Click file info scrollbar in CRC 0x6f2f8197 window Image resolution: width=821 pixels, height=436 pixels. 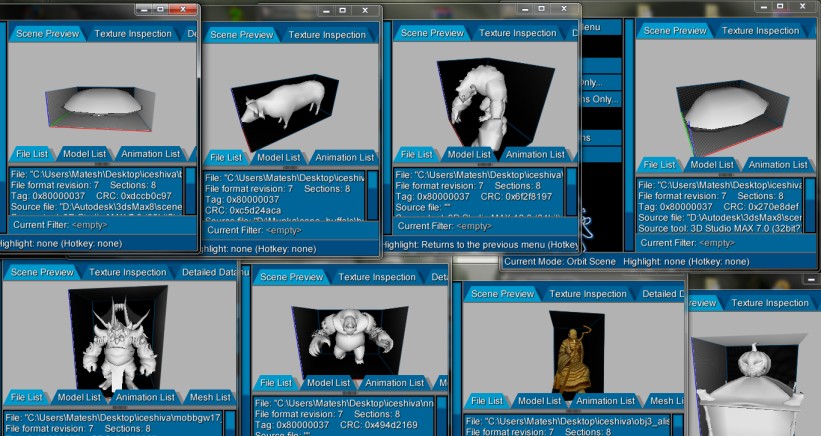571,191
